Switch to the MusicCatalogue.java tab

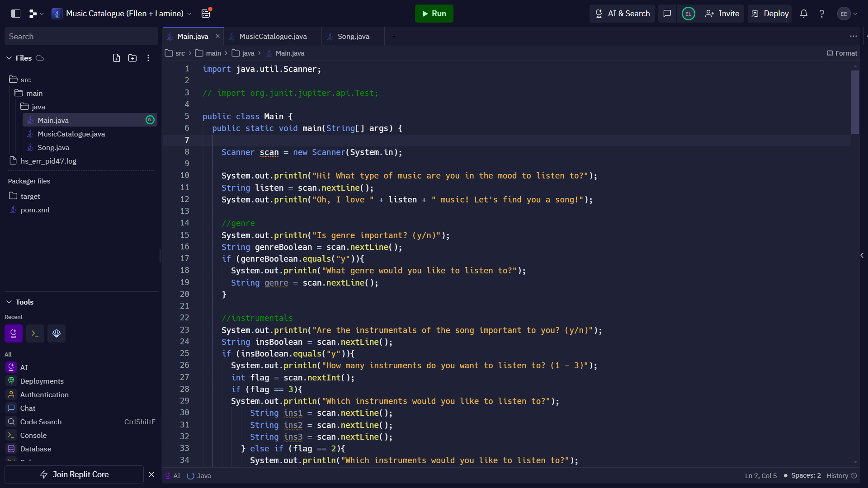pyautogui.click(x=273, y=36)
